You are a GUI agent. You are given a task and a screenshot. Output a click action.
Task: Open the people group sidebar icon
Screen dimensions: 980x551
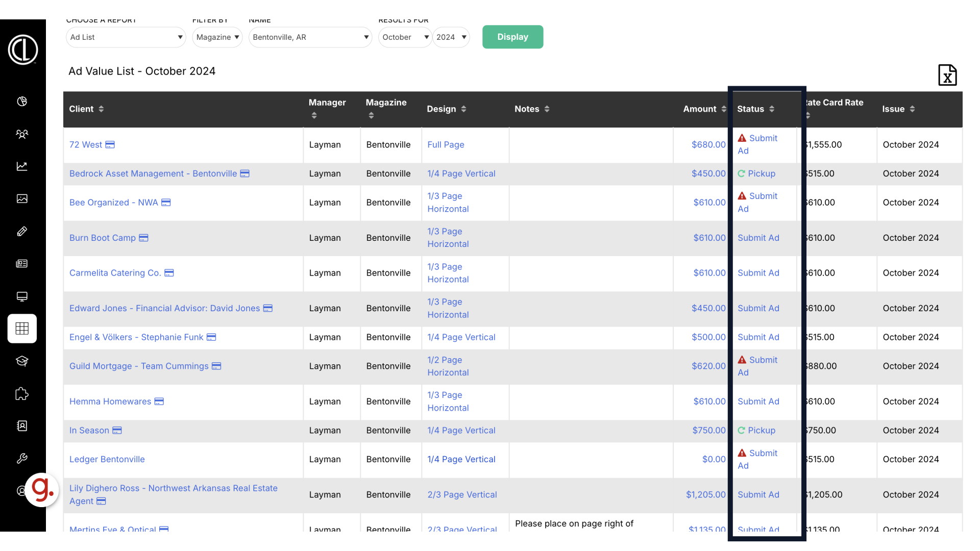[22, 134]
